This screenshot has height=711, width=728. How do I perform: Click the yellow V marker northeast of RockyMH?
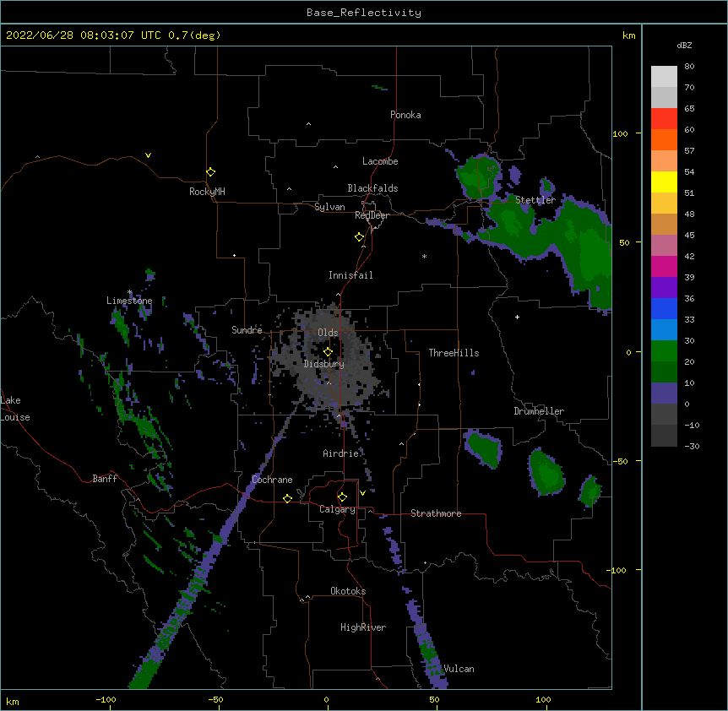pyautogui.click(x=148, y=155)
